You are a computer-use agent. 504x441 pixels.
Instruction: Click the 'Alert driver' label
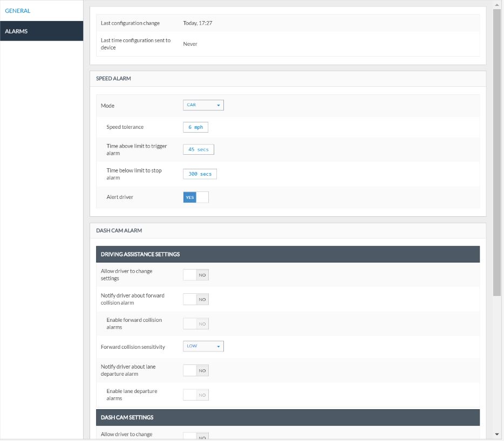point(120,197)
